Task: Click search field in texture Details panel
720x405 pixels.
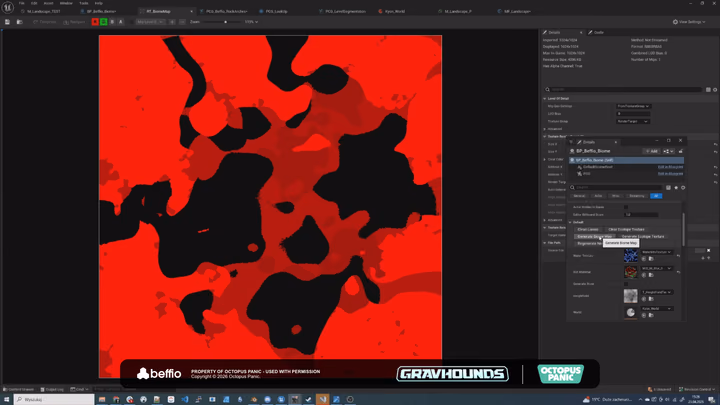Action: coord(623,90)
